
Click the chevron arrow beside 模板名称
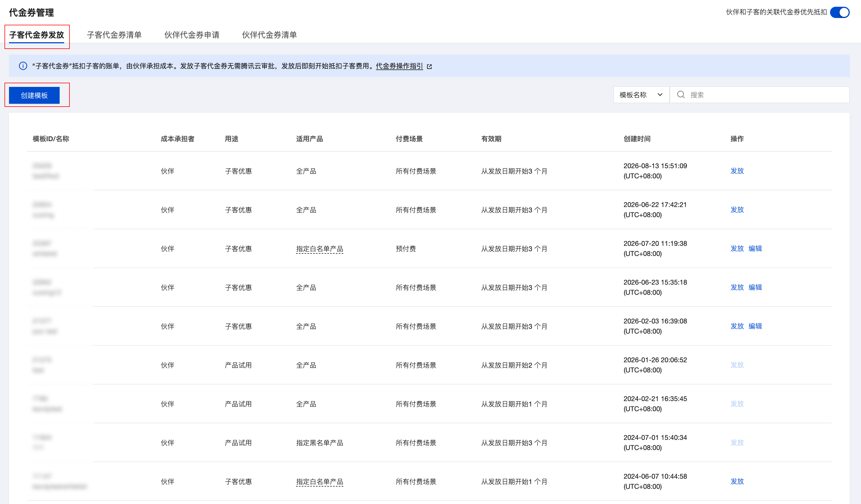[660, 95]
